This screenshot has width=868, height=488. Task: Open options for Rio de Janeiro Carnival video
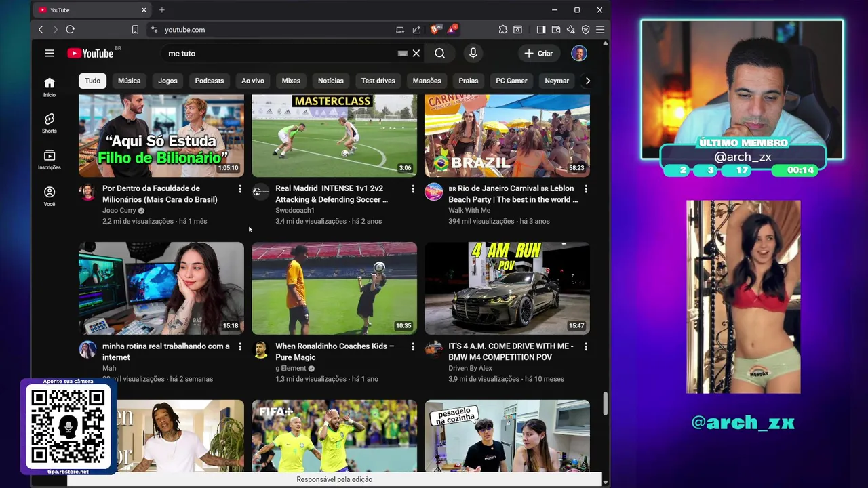[586, 188]
